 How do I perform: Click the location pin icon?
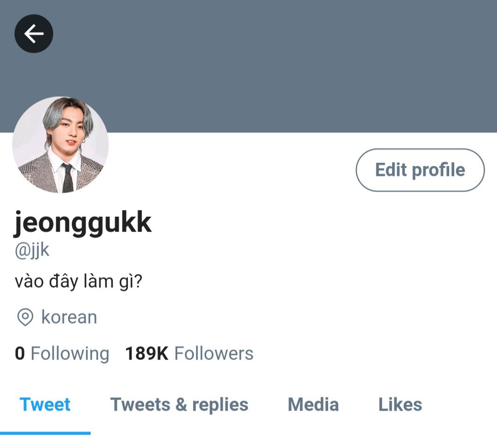point(25,317)
